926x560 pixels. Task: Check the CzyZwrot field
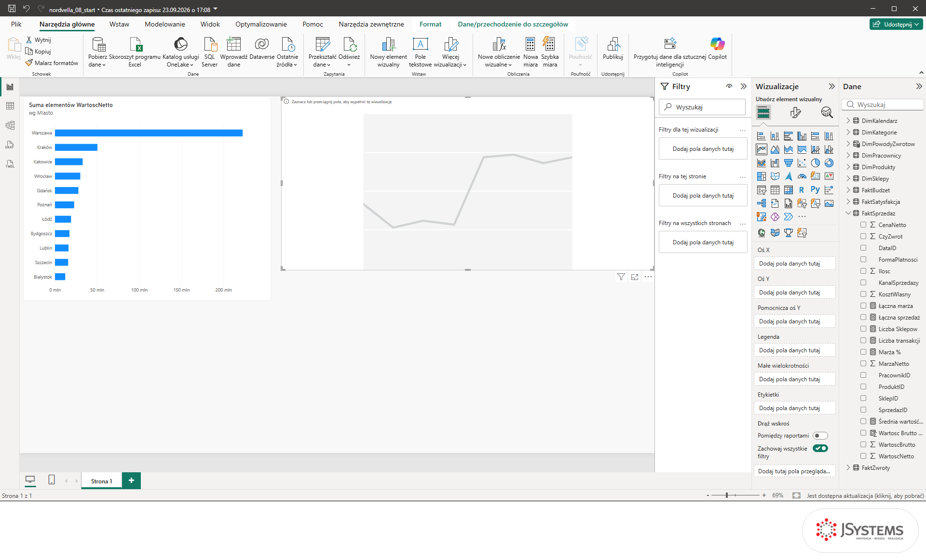(x=863, y=236)
